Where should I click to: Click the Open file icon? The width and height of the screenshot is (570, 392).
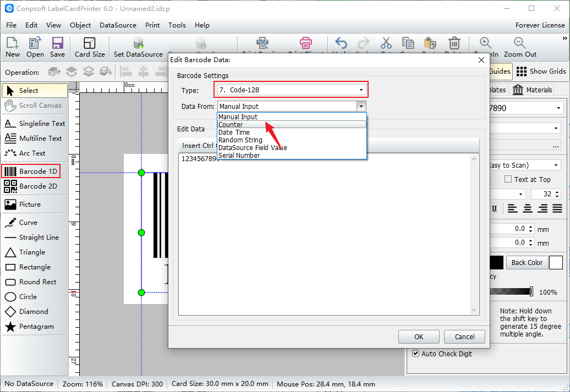pos(35,47)
